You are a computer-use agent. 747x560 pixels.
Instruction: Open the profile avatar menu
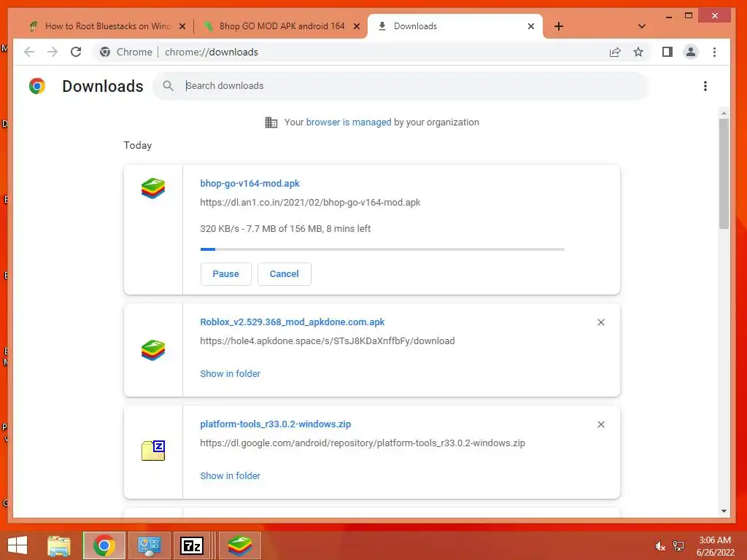[x=691, y=52]
